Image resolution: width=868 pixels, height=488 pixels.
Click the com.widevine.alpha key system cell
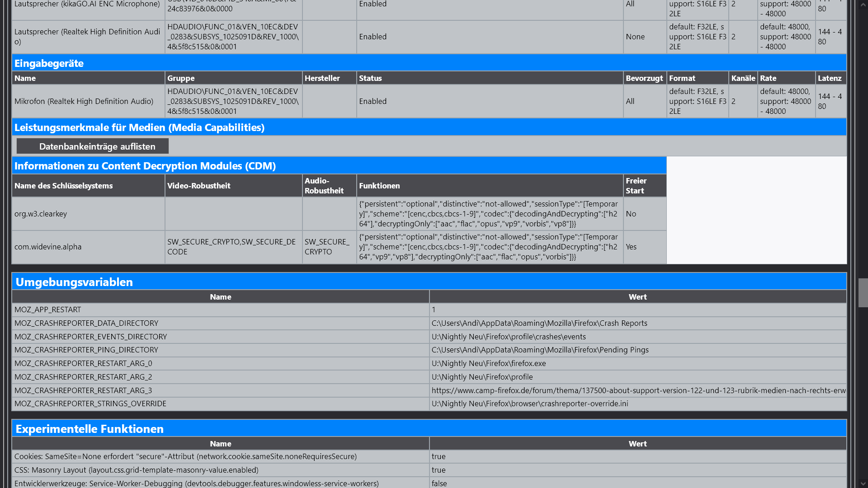48,247
